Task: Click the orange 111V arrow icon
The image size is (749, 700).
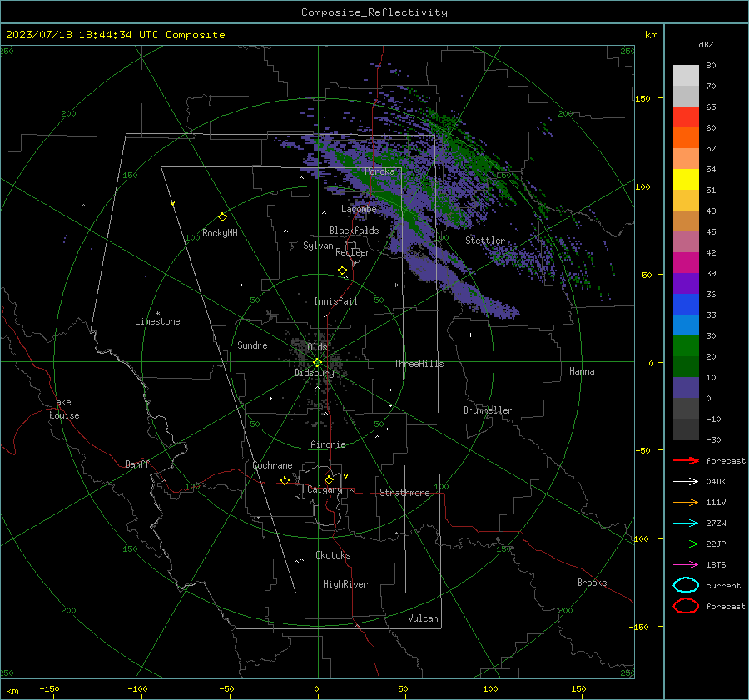Action: [x=686, y=502]
